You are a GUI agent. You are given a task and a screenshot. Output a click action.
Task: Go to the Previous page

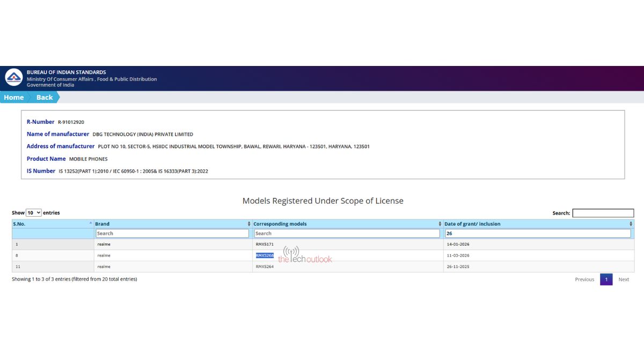click(x=584, y=279)
